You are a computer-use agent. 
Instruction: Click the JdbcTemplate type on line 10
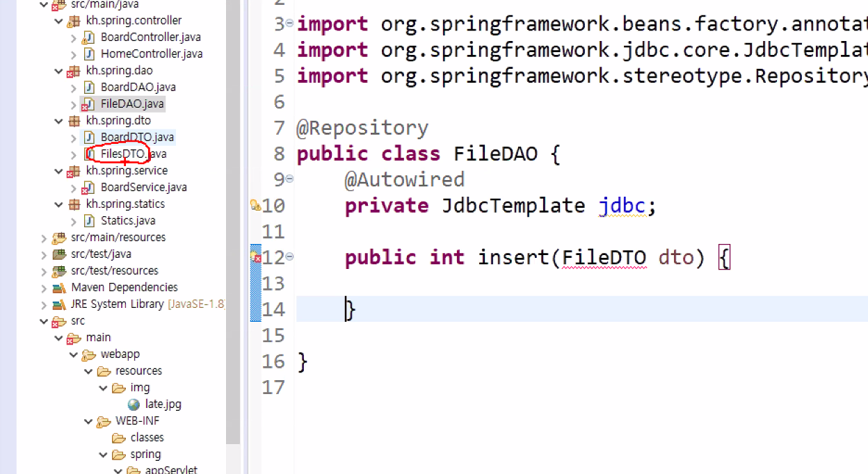pos(513,206)
